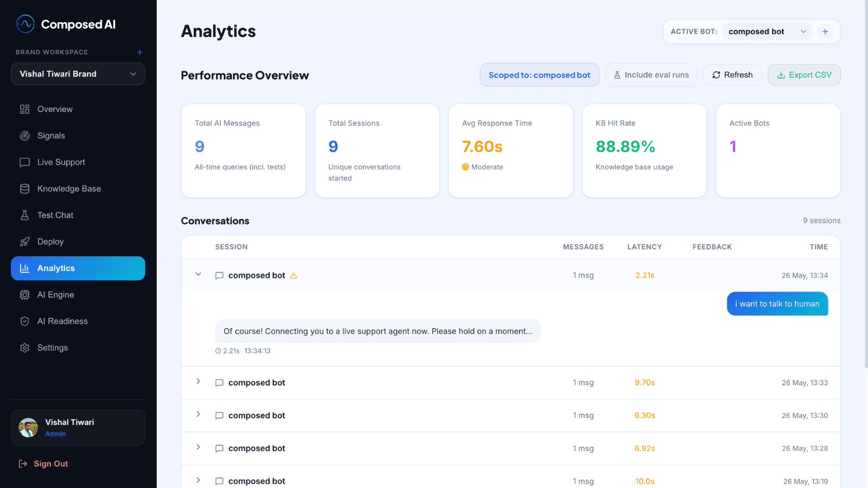Click the flask icon in Include eval runs
This screenshot has height=488, width=868.
coord(617,75)
